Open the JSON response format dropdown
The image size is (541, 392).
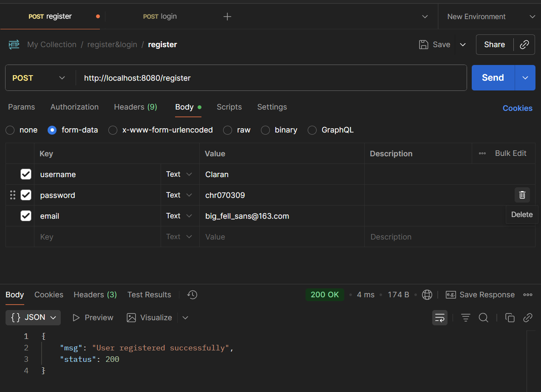click(x=34, y=318)
